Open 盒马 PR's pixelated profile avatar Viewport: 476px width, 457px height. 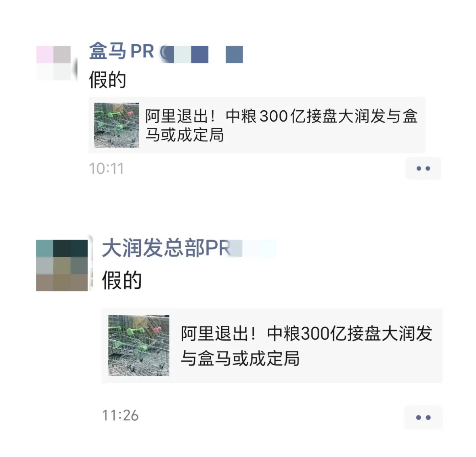[54, 63]
